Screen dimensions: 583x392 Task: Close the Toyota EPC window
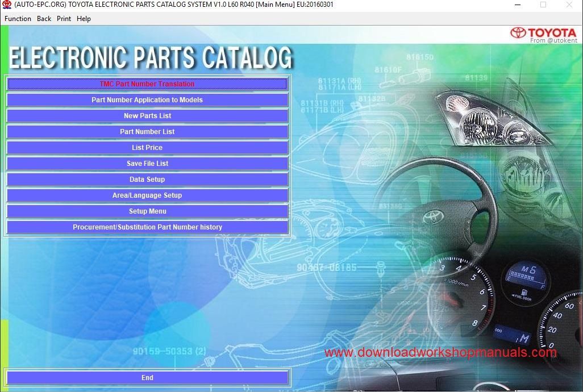(x=569, y=5)
